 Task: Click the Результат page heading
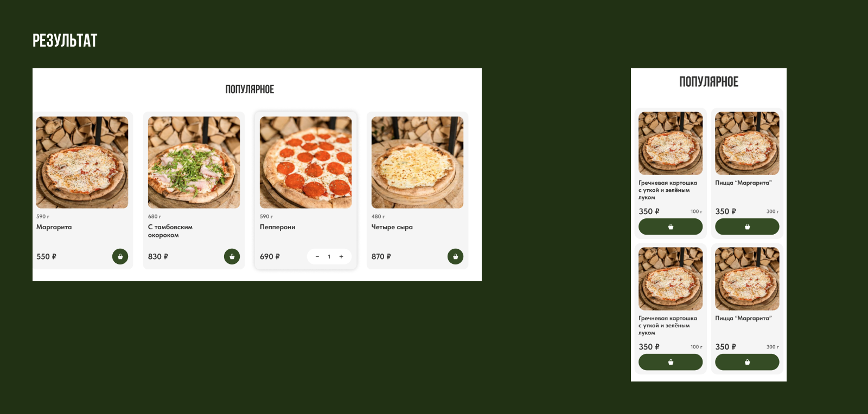pyautogui.click(x=65, y=41)
